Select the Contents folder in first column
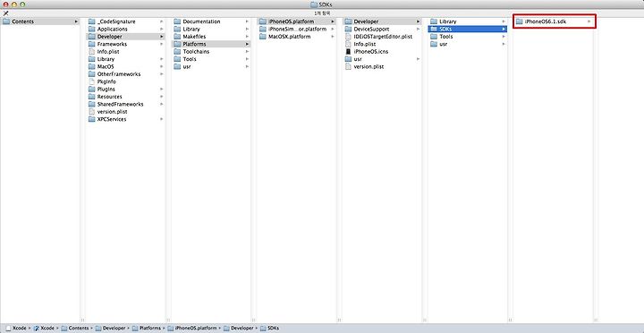Viewport: 644px width, 333px height. 40,21
